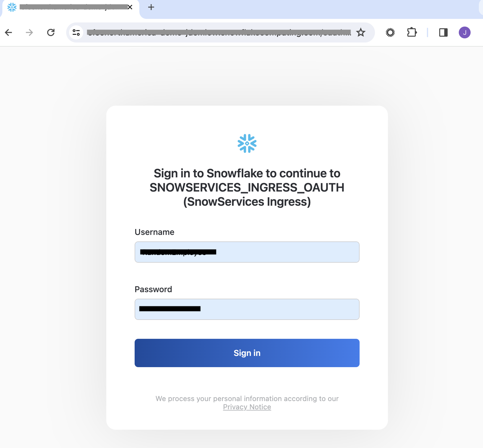Click the Password field label
Screen dimensions: 483x448
(x=153, y=289)
